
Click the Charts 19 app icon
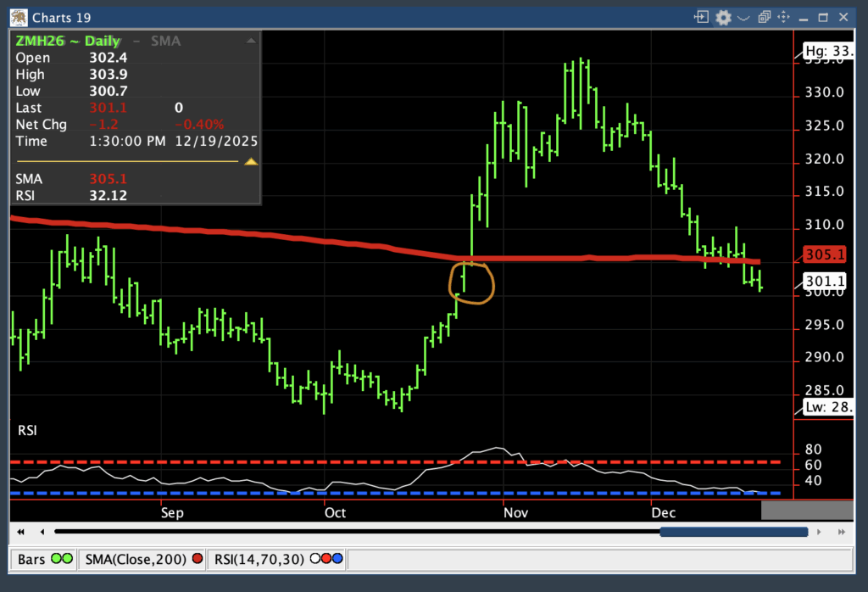[16, 17]
